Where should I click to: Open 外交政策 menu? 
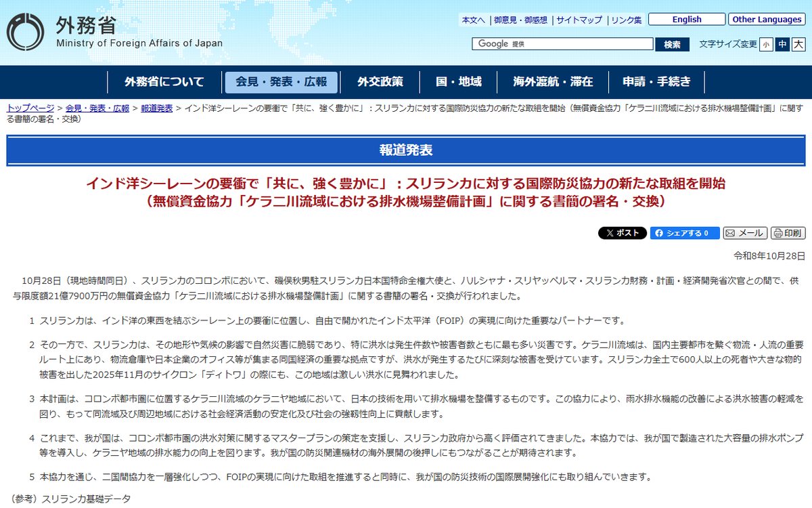click(380, 82)
